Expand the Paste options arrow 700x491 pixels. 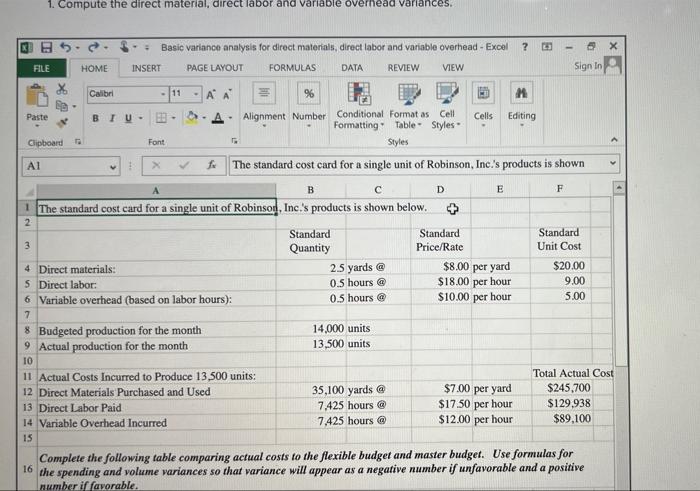(37, 126)
